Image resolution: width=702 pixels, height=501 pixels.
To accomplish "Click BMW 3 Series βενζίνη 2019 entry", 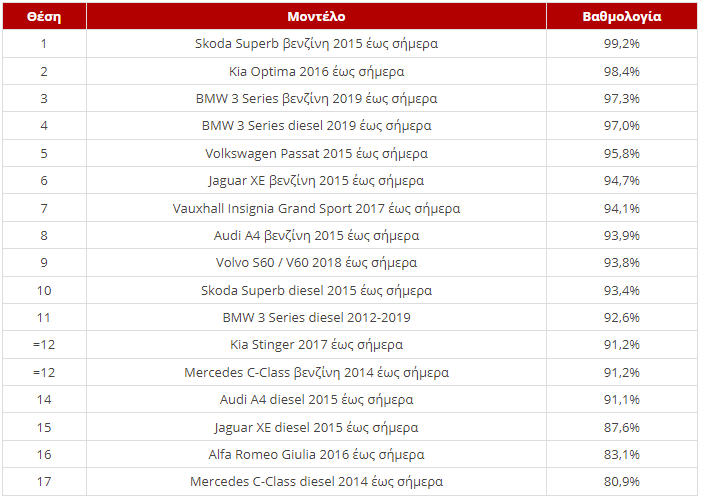I will pos(316,98).
